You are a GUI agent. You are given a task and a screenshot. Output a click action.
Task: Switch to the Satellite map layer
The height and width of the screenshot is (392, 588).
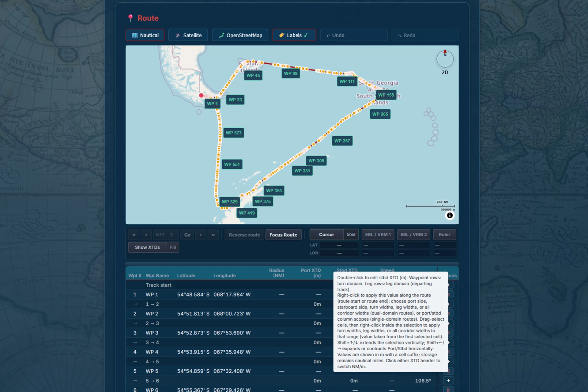click(x=188, y=35)
